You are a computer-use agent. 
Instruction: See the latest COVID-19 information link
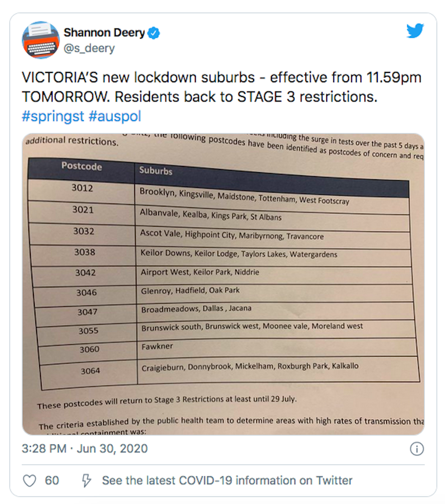[227, 480]
